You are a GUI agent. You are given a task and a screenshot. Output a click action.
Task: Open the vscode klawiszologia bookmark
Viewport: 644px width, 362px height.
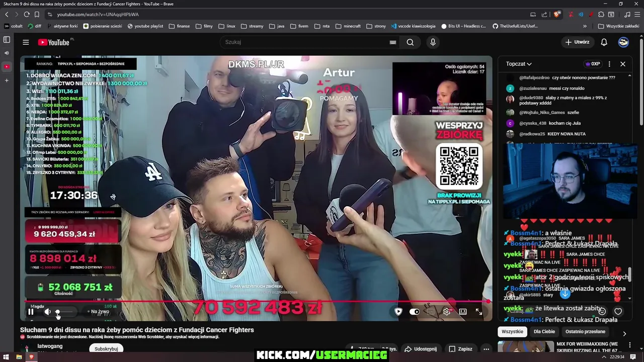[413, 26]
